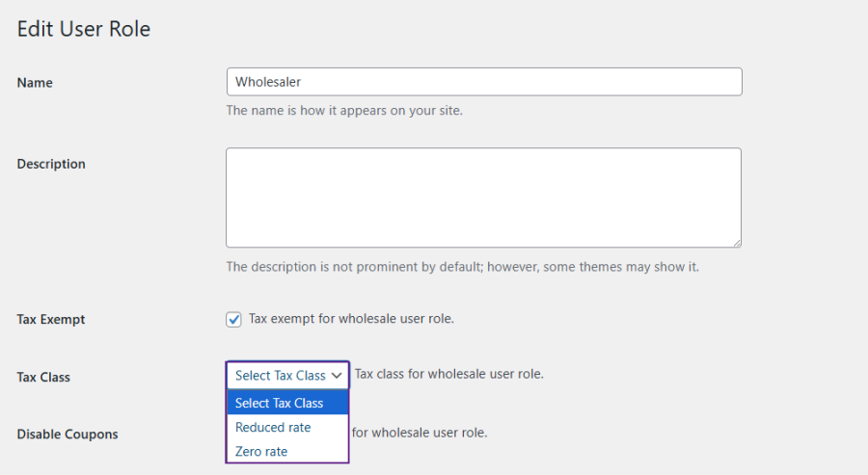This screenshot has height=475, width=868.
Task: Click the "Tax Class" row label
Action: (x=43, y=377)
